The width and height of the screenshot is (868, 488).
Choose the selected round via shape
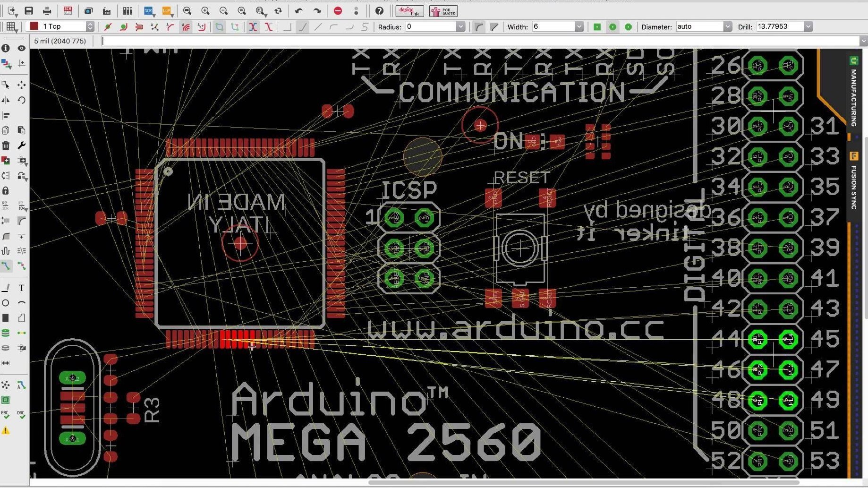(613, 26)
